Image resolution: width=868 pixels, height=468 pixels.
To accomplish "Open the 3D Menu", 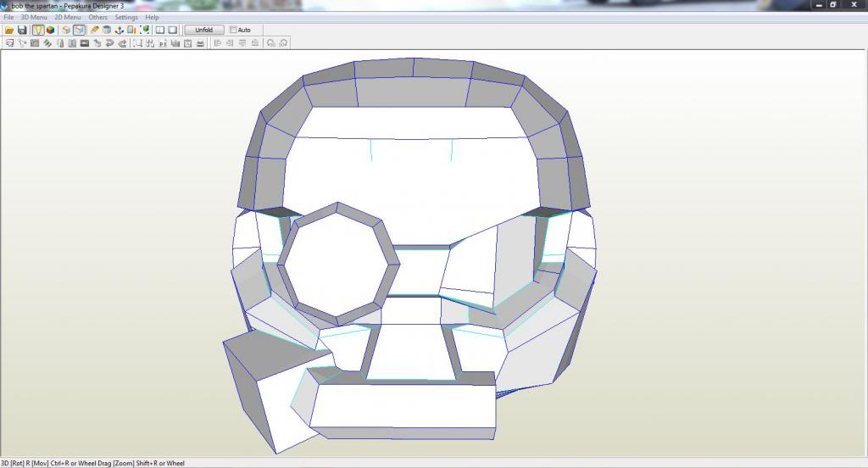I will tap(34, 17).
